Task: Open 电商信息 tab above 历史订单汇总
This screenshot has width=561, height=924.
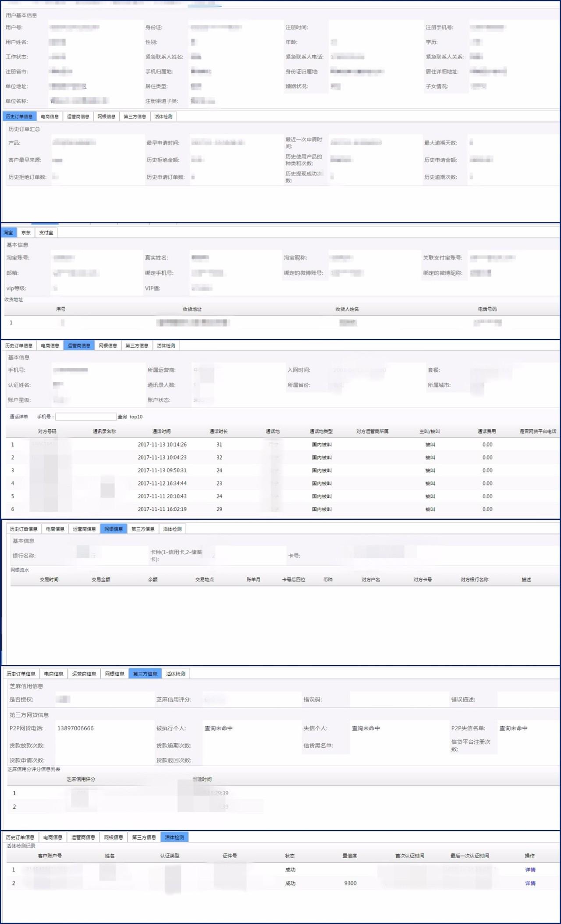Action: point(50,116)
